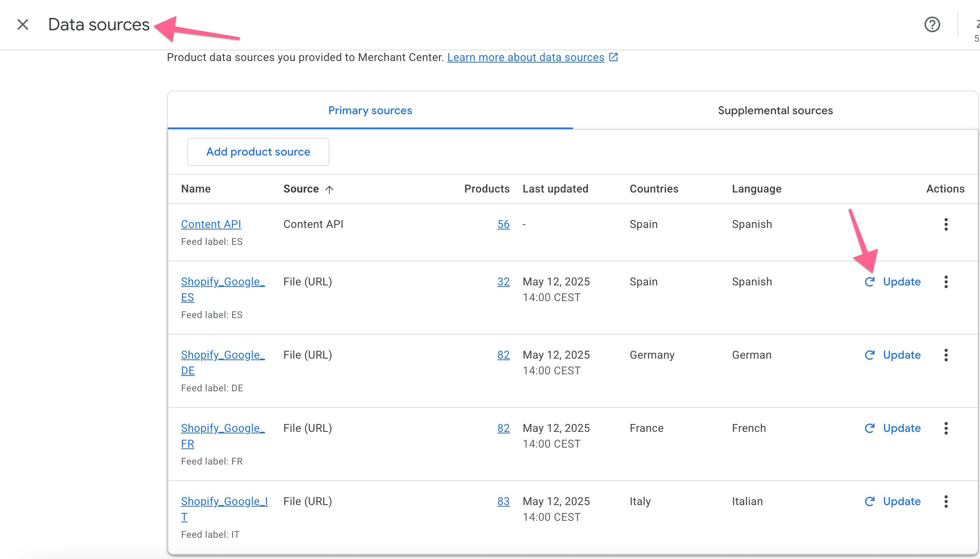The height and width of the screenshot is (559, 980).
Task: Click the Name column header
Action: 196,189
